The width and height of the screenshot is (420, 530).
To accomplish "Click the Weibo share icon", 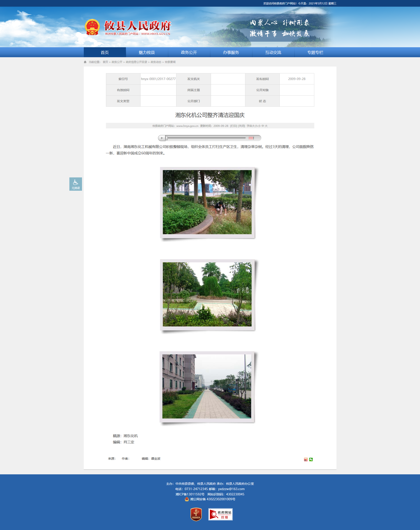I will [x=306, y=459].
